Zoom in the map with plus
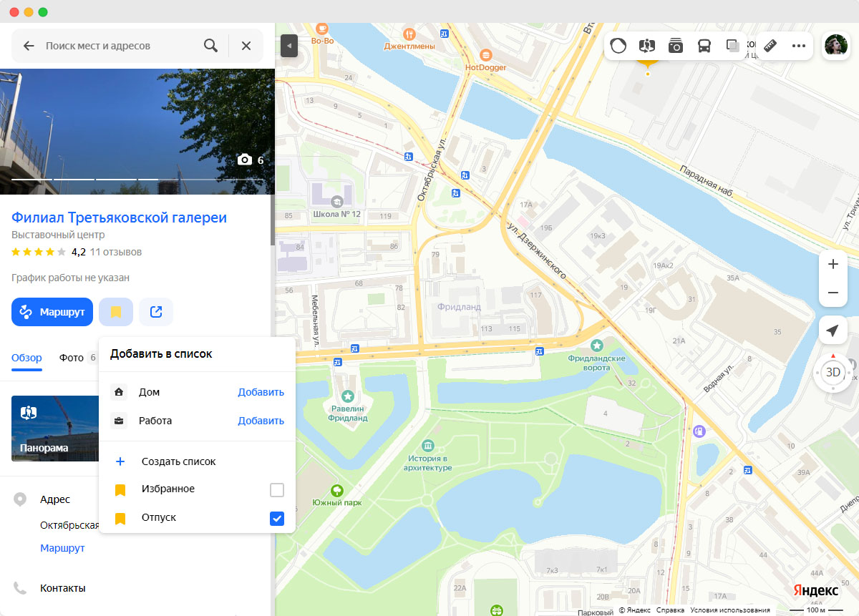 tap(833, 264)
